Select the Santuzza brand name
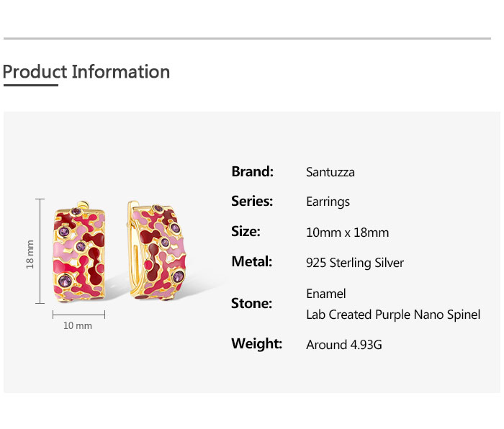Image resolution: width=504 pixels, height=429 pixels. point(330,172)
